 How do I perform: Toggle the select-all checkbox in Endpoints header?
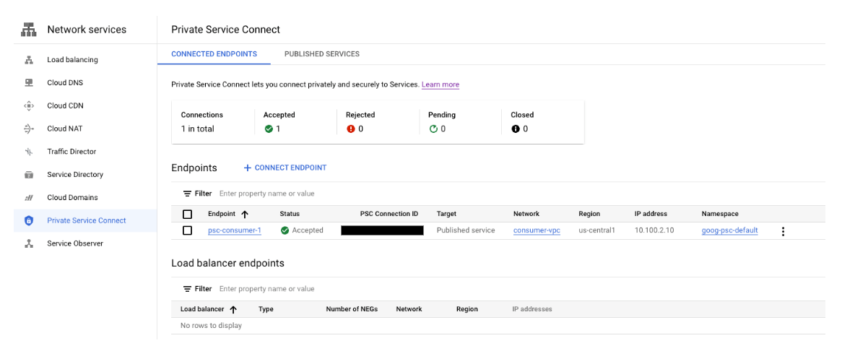click(188, 215)
